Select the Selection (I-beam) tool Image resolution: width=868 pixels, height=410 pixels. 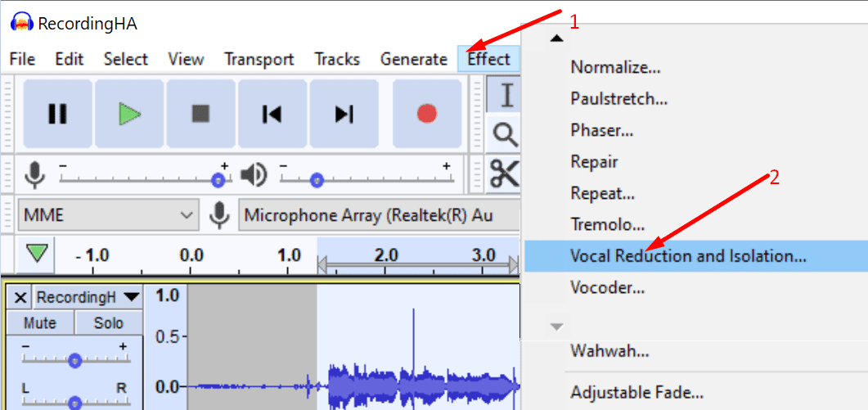(504, 94)
